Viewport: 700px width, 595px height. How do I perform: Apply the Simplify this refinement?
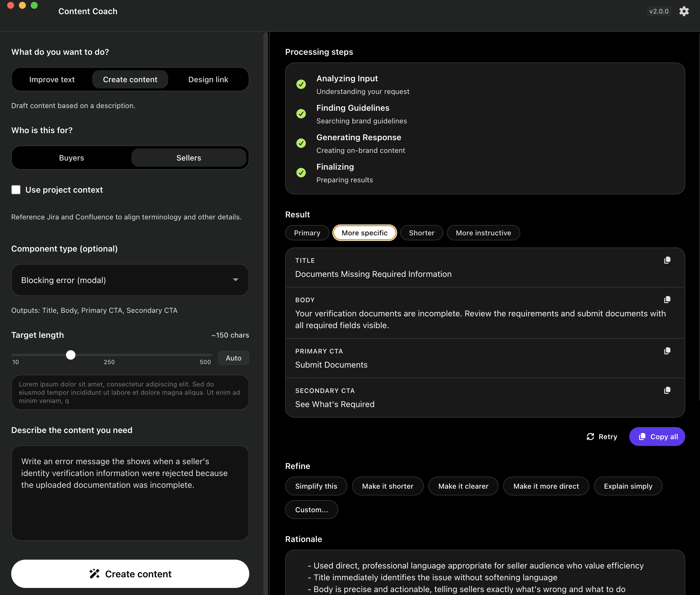coord(316,486)
